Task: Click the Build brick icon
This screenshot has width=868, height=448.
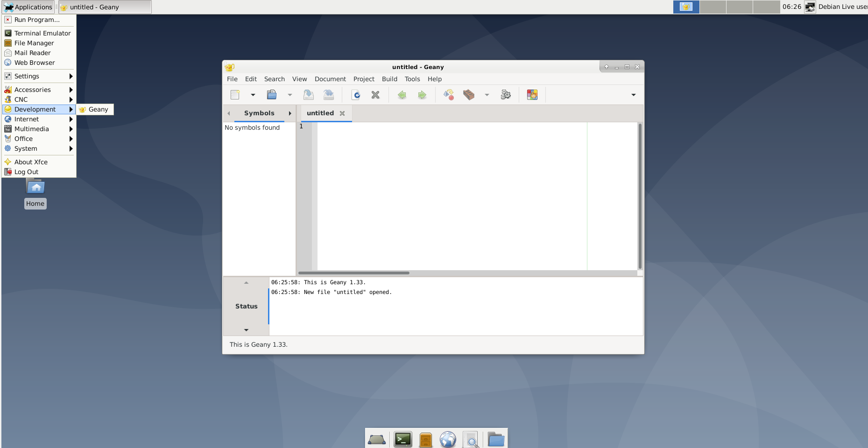Action: (469, 95)
